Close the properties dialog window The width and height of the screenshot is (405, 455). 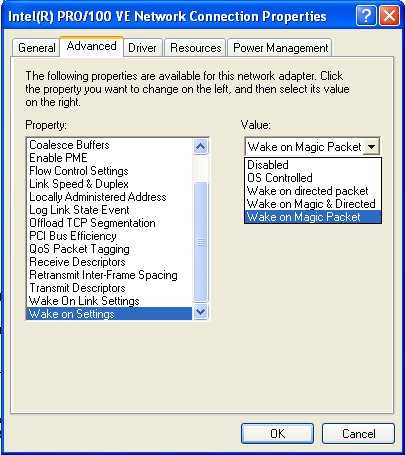(389, 16)
